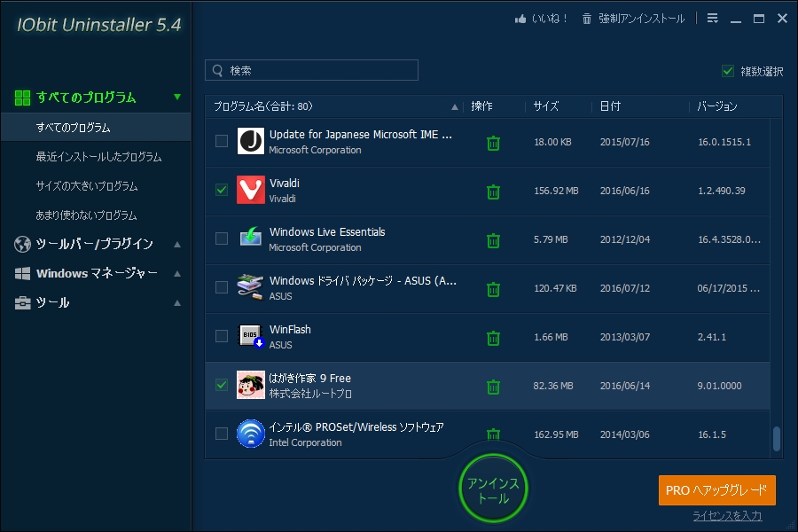The image size is (798, 532).
Task: Click the 操作 column header
Action: [x=481, y=106]
